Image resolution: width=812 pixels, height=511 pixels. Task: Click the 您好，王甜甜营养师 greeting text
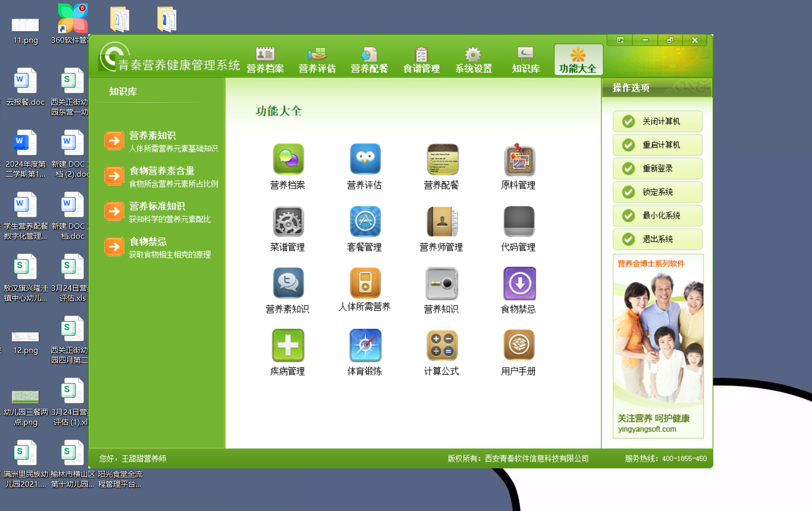(132, 458)
